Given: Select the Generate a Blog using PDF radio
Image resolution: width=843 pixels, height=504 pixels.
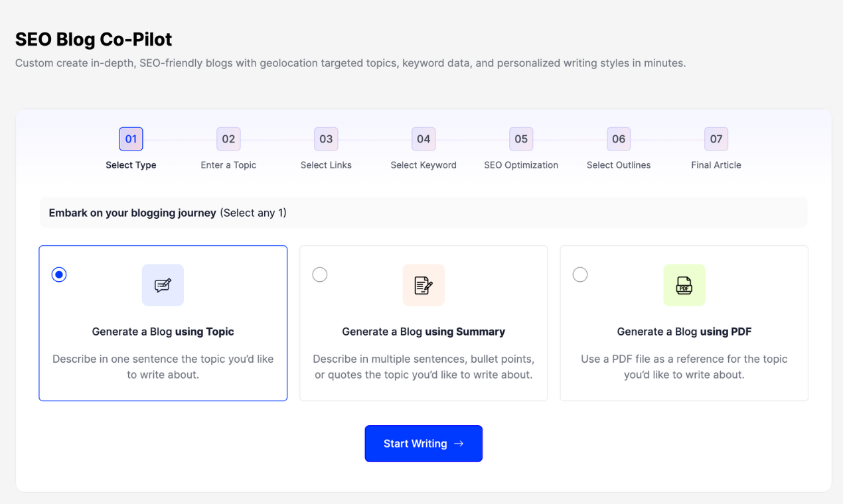Looking at the screenshot, I should pyautogui.click(x=580, y=275).
